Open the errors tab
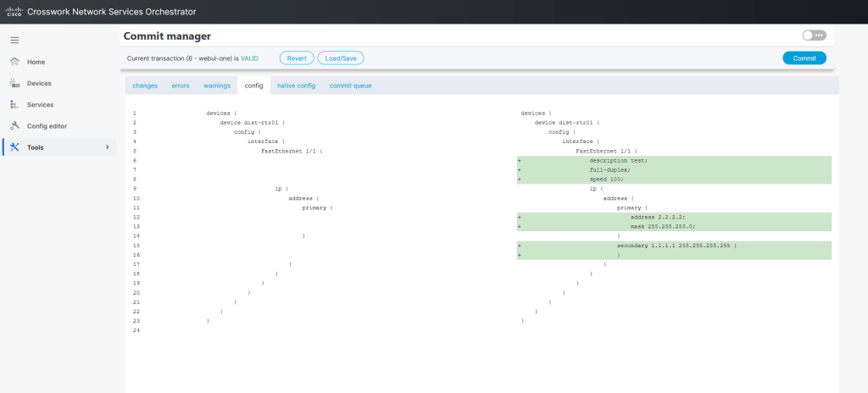Image resolution: width=868 pixels, height=393 pixels. click(181, 86)
